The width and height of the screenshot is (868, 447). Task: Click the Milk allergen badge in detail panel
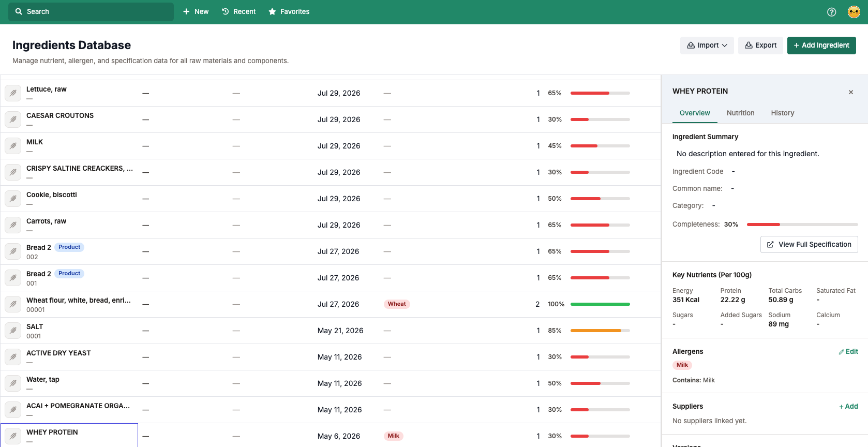point(682,365)
